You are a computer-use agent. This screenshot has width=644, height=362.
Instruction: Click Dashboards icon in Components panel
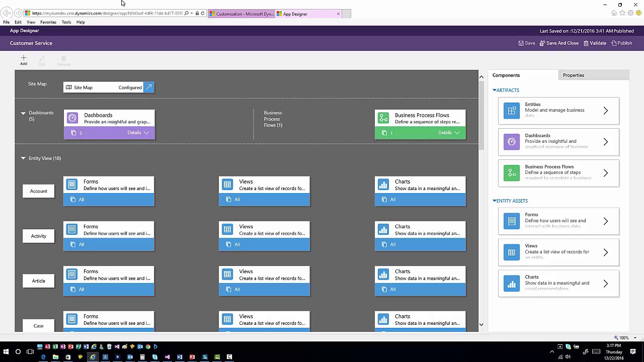coord(512,142)
